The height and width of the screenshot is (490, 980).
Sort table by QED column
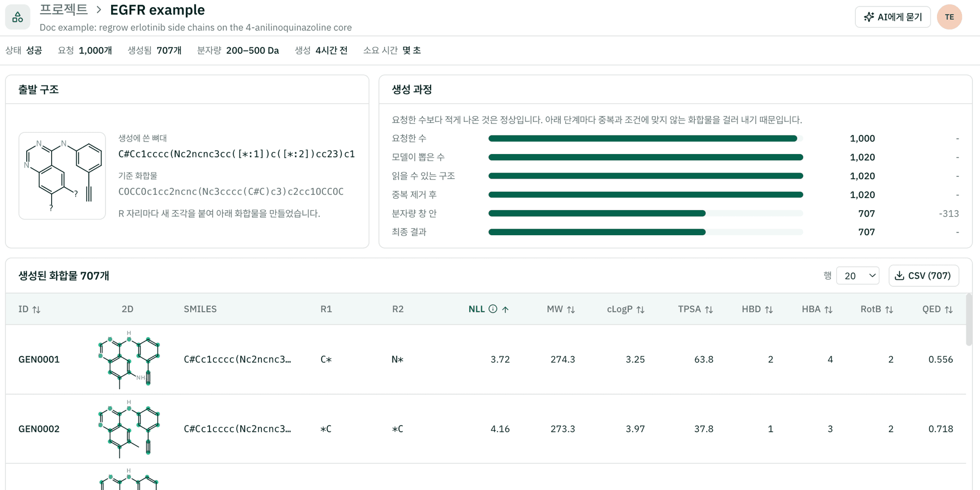click(x=938, y=309)
